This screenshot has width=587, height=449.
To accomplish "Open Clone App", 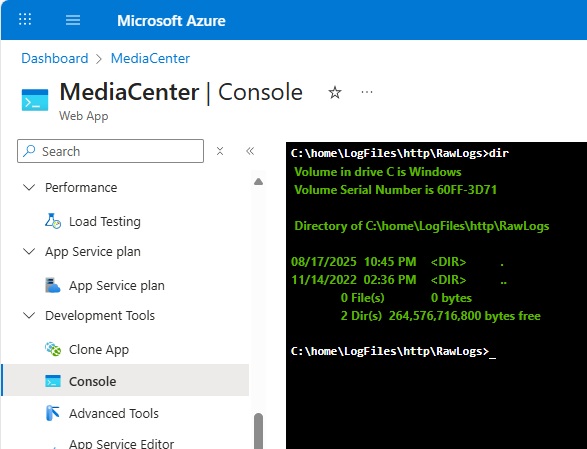I will pyautogui.click(x=99, y=350).
